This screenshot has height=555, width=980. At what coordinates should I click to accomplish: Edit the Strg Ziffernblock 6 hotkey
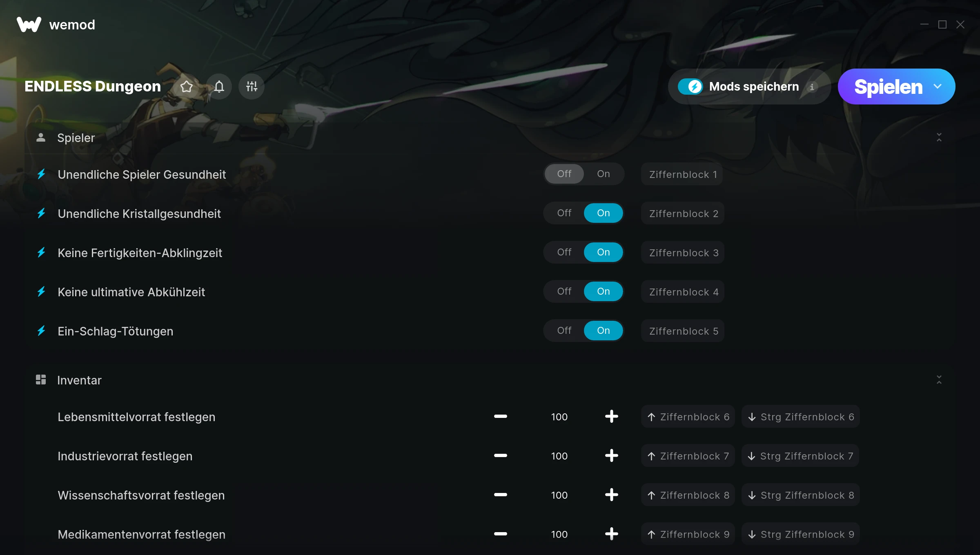click(x=801, y=417)
